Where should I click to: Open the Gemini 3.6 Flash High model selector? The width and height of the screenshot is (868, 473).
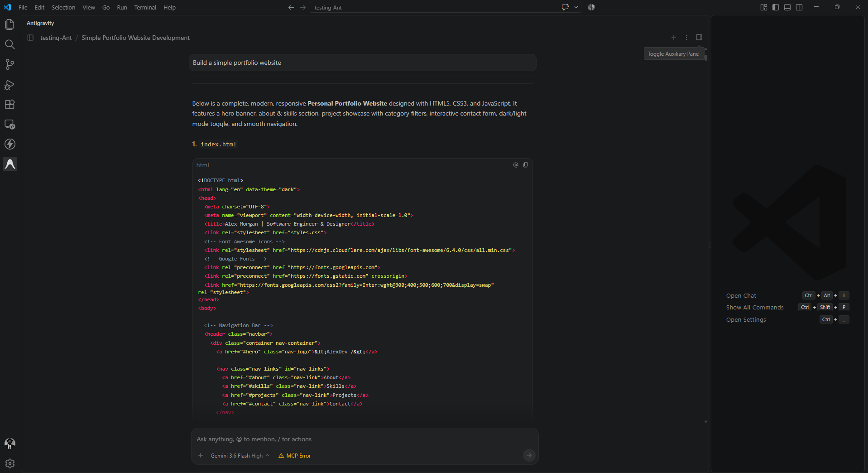click(240, 456)
